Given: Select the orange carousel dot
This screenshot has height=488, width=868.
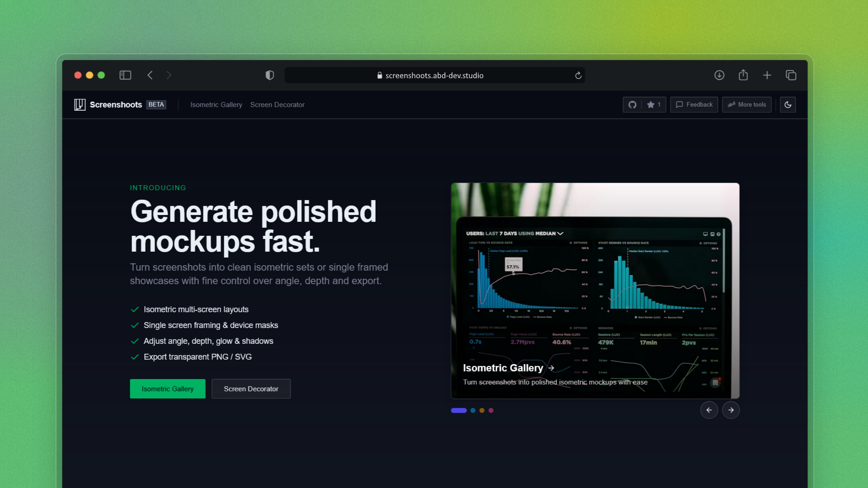Looking at the screenshot, I should coord(482,410).
